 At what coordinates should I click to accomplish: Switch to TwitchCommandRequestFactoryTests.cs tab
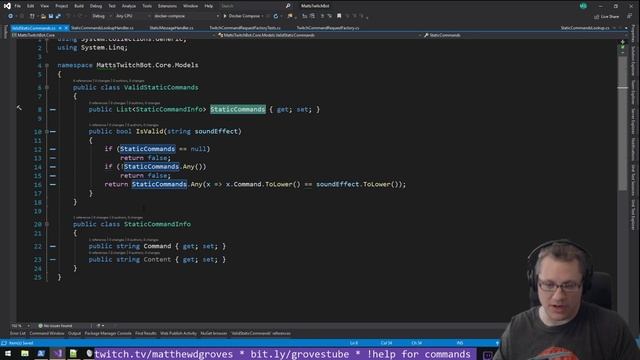[245, 28]
